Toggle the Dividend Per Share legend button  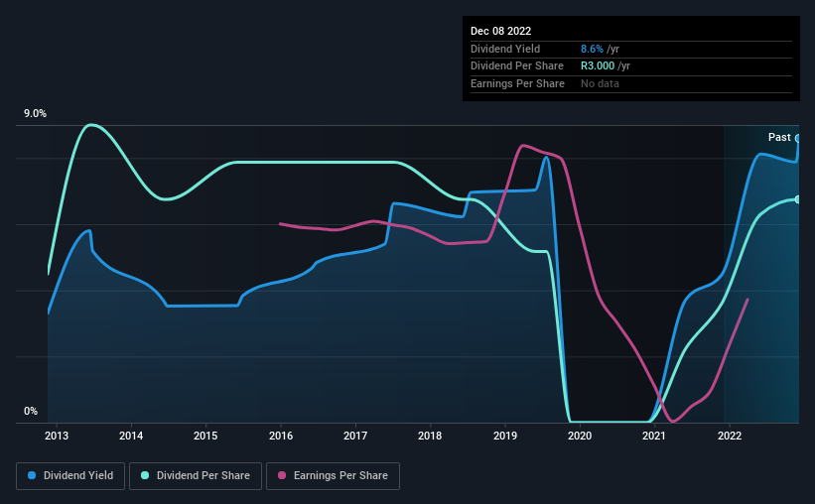196,475
